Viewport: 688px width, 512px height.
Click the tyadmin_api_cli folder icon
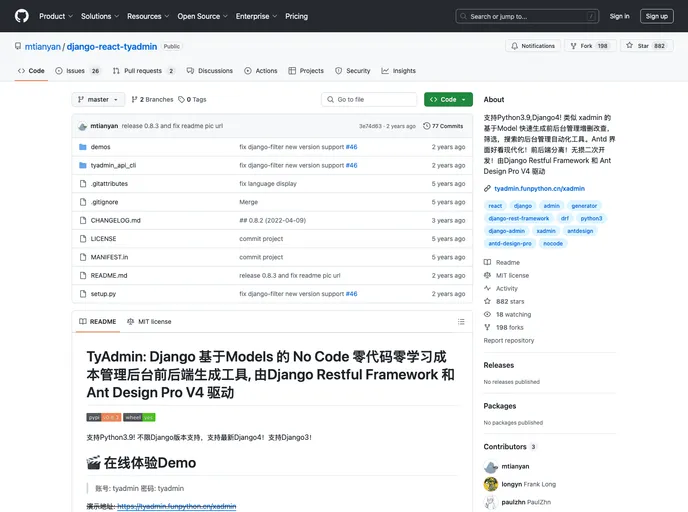pyautogui.click(x=82, y=165)
